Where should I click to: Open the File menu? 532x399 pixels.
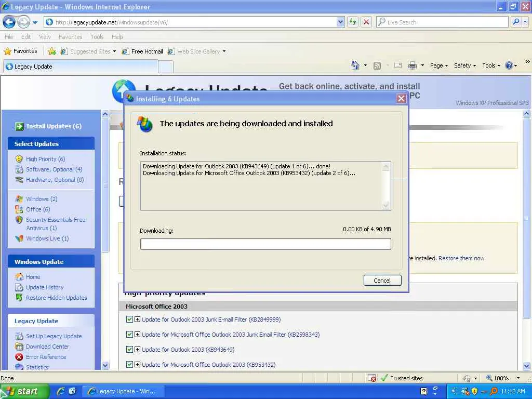click(x=9, y=37)
